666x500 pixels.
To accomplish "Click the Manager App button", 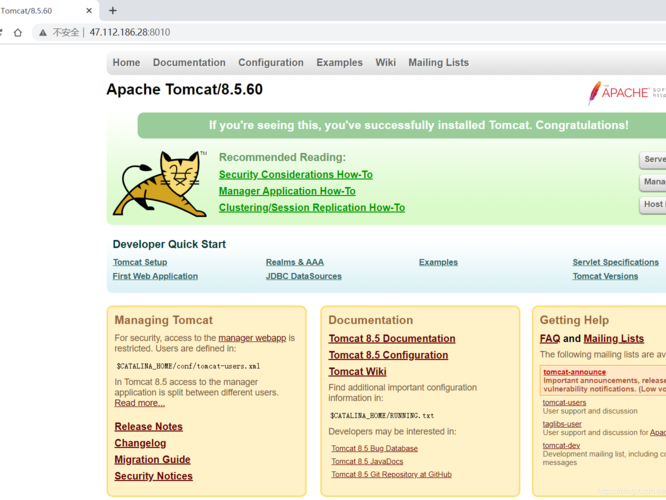I will point(653,182).
